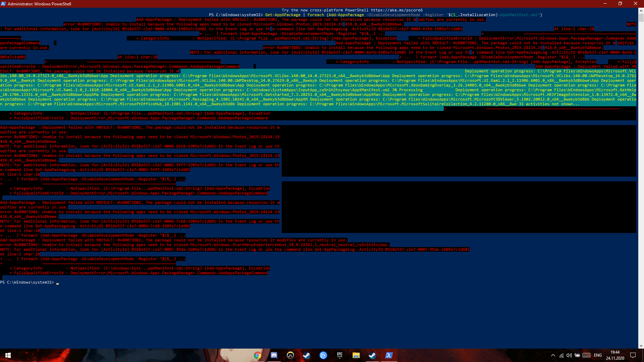Open Chrome browser from taskbar
Viewport: 644px width, 362px height.
pyautogui.click(x=257, y=355)
